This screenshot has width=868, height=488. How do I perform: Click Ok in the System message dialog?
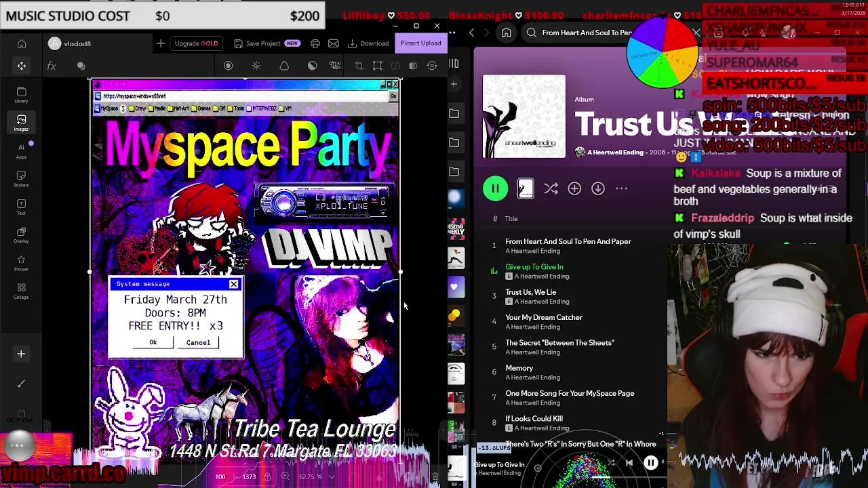pyautogui.click(x=153, y=342)
